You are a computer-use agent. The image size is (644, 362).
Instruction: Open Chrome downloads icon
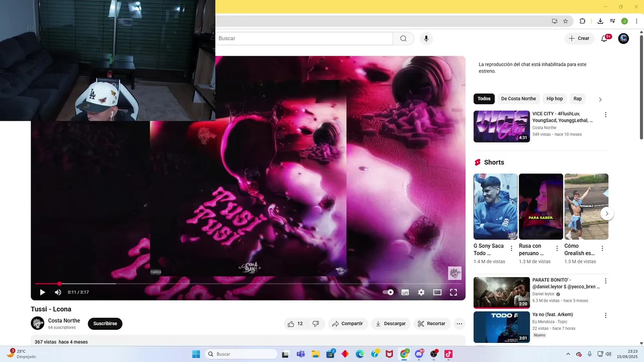pyautogui.click(x=600, y=21)
